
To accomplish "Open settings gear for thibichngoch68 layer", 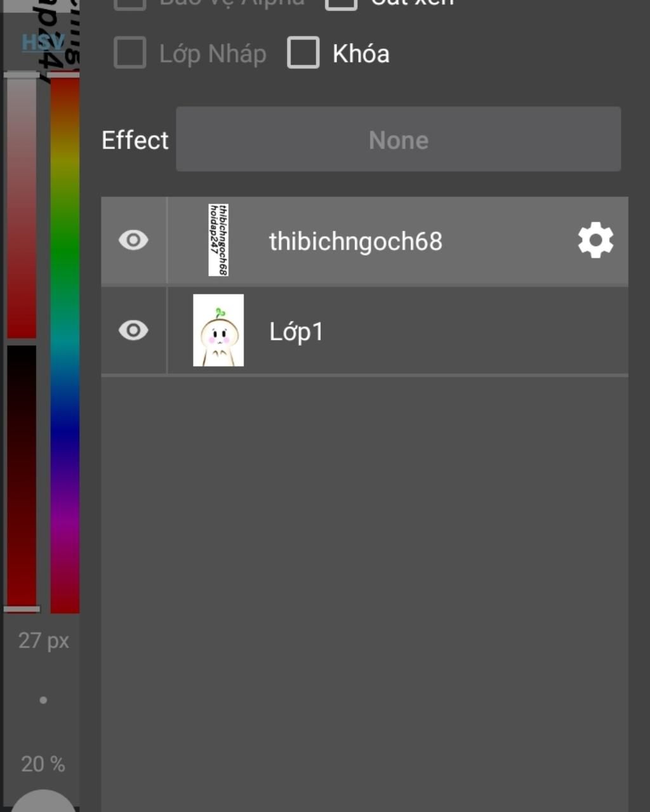I will click(595, 240).
